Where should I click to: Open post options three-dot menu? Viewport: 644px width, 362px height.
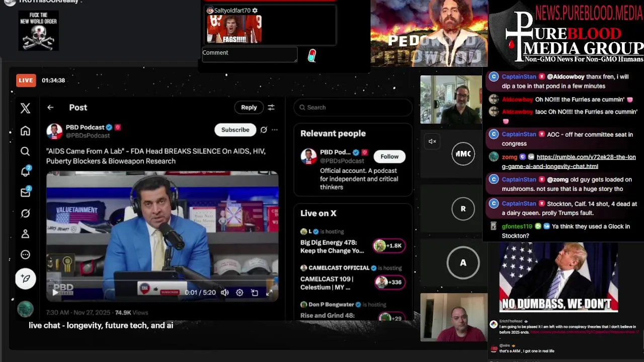pyautogui.click(x=275, y=130)
